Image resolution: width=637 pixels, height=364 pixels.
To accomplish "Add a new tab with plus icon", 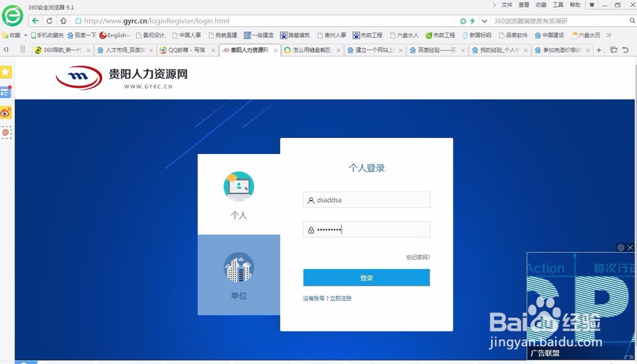I will point(599,50).
